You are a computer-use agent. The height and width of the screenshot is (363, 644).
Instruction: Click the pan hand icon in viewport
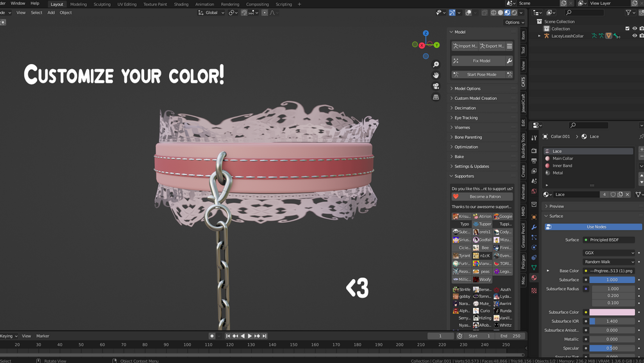[x=436, y=75]
